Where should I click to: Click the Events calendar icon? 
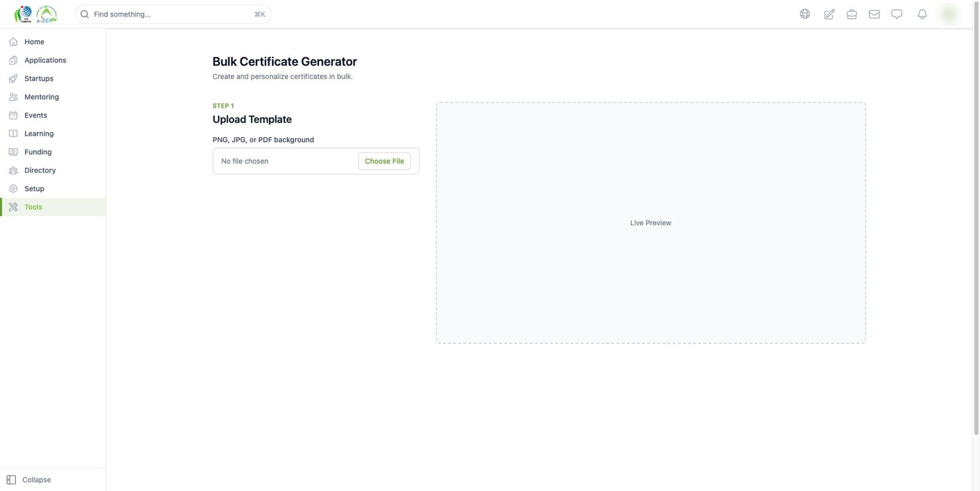(13, 115)
